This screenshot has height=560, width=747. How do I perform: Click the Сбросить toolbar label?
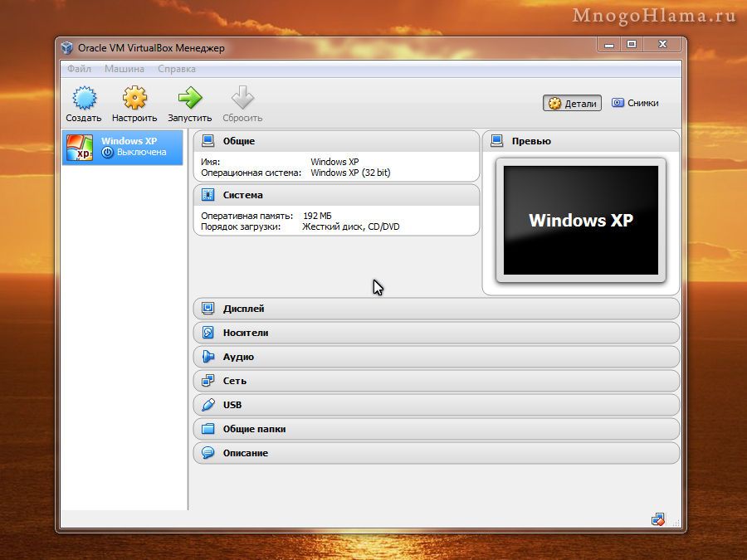(x=242, y=118)
